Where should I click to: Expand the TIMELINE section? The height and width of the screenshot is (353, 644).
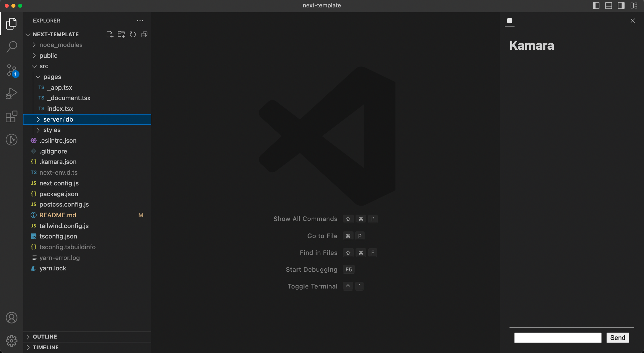87,347
